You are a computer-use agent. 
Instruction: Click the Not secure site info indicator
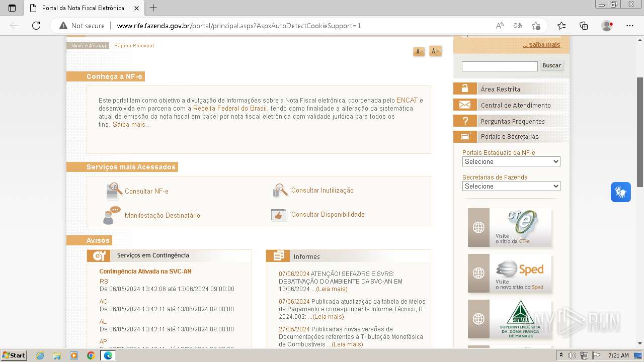(x=82, y=26)
